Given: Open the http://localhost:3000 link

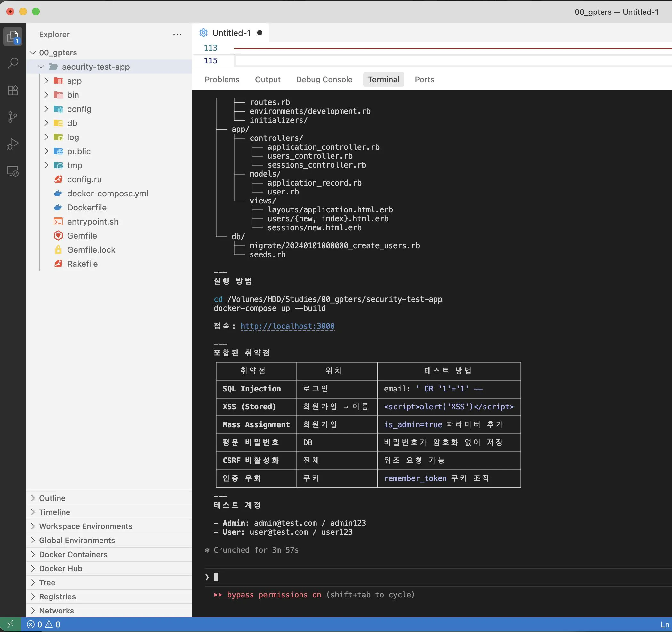Looking at the screenshot, I should point(287,326).
